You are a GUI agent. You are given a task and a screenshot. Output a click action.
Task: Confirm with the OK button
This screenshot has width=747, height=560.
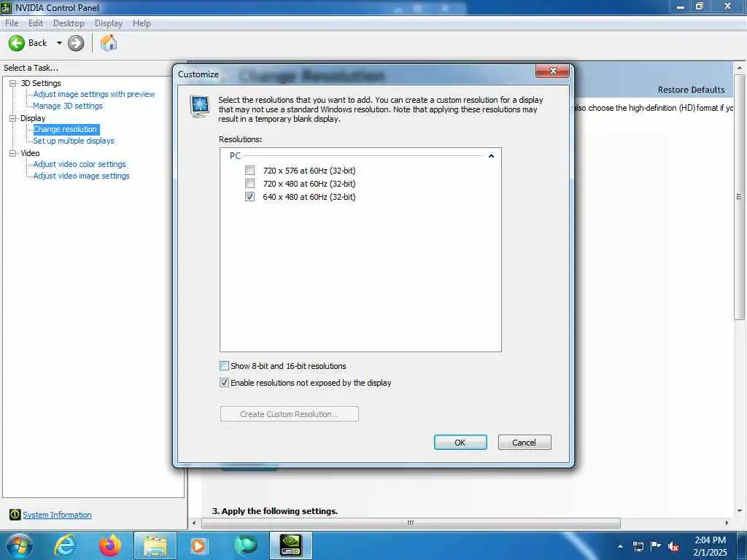click(460, 443)
